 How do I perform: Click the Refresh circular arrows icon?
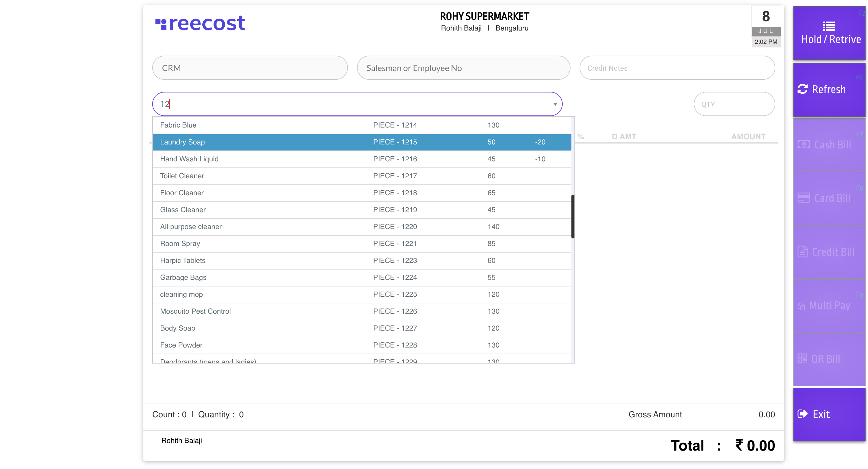click(802, 89)
